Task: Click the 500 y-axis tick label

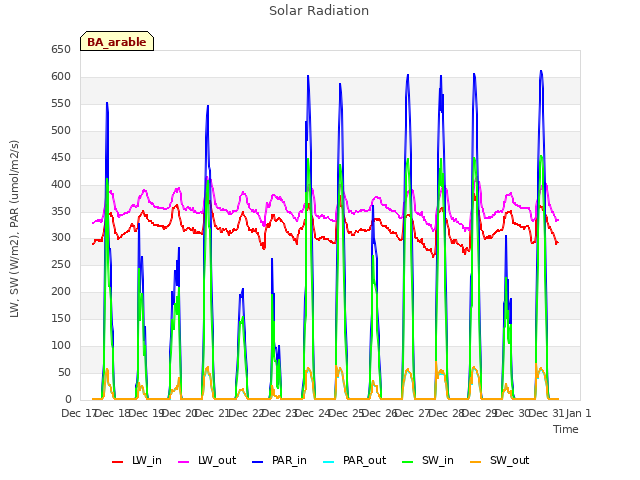Action: (x=61, y=131)
